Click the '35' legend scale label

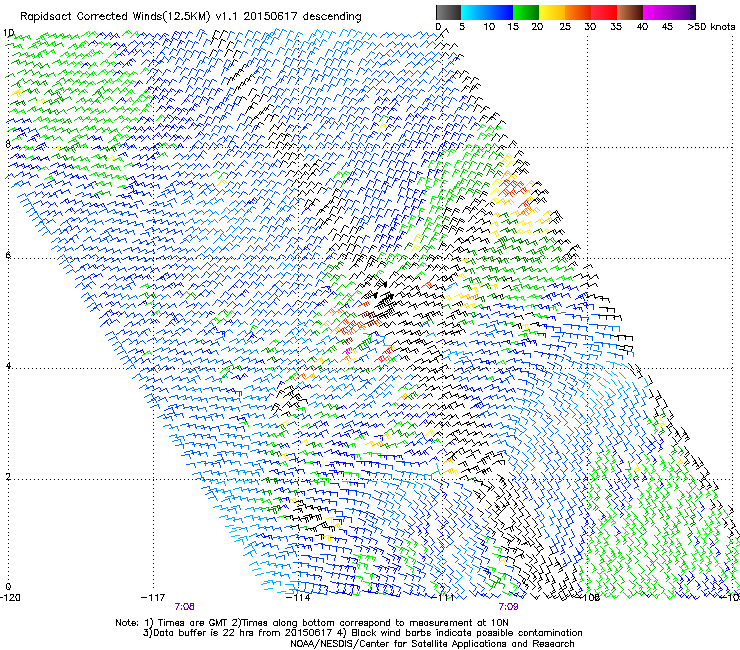[616, 27]
